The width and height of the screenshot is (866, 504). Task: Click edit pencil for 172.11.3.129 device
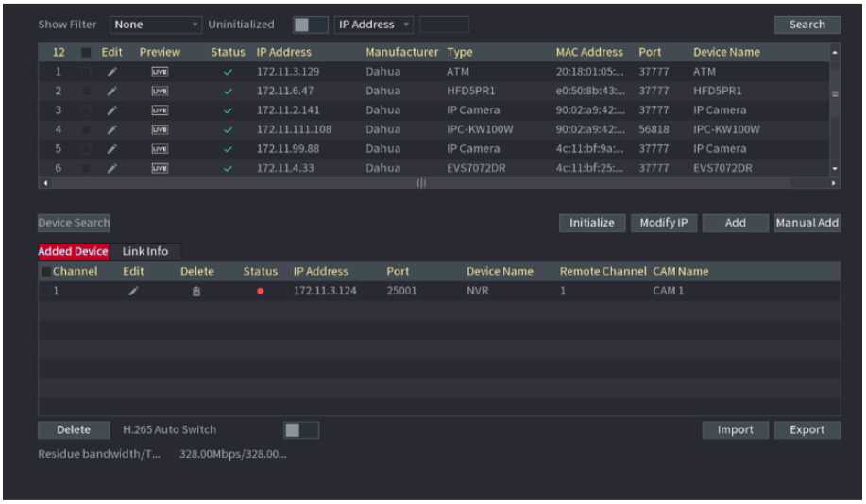coord(112,72)
